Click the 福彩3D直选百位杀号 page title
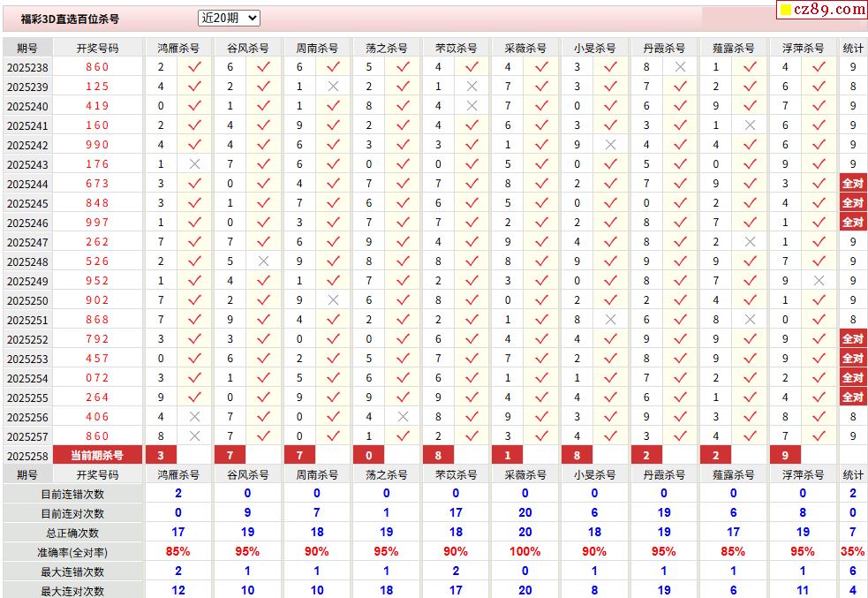 point(70,19)
